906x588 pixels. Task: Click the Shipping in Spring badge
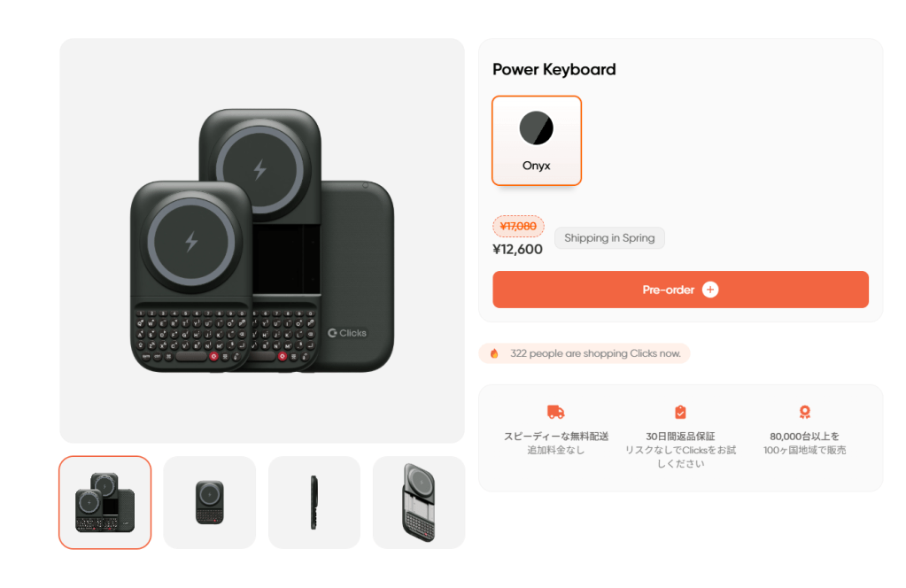(609, 238)
